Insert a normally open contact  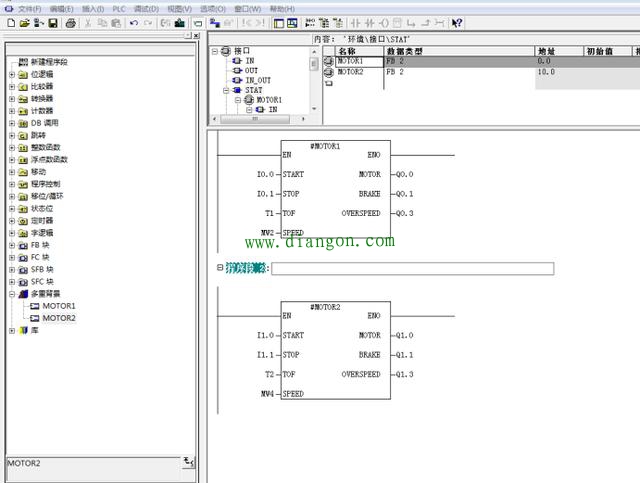356,23
